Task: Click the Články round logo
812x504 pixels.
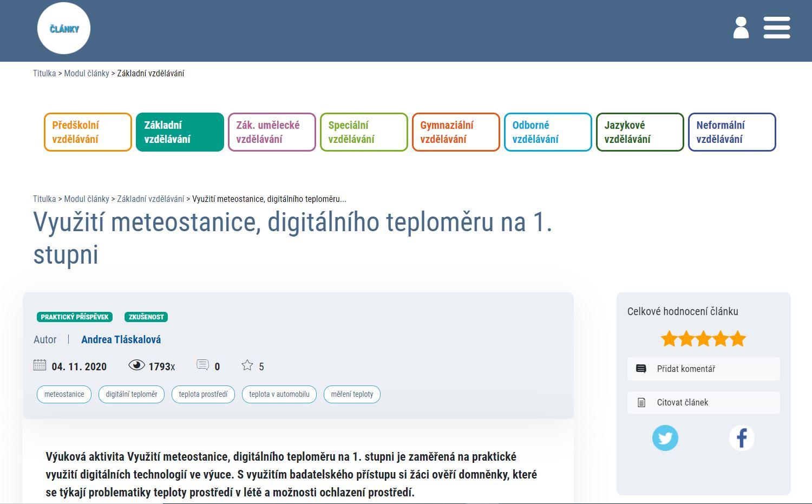Action: (64, 28)
